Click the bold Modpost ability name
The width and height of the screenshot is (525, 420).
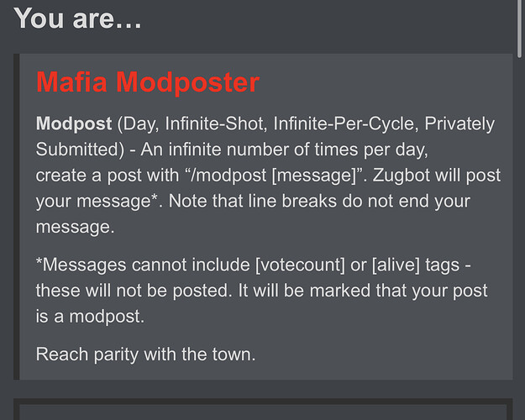click(74, 123)
